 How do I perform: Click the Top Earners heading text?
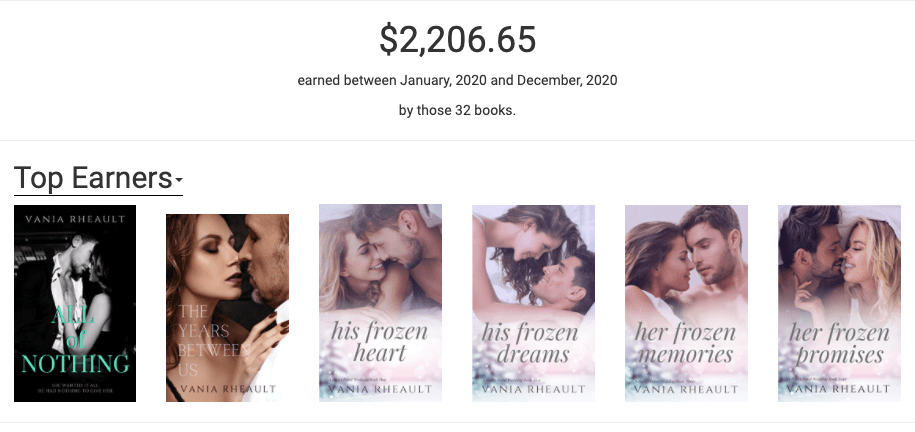coord(93,178)
